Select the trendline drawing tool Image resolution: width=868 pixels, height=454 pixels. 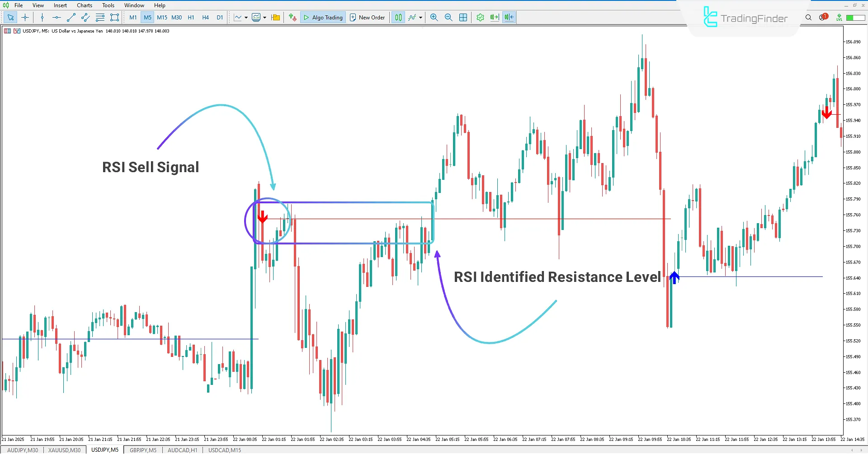pyautogui.click(x=71, y=17)
